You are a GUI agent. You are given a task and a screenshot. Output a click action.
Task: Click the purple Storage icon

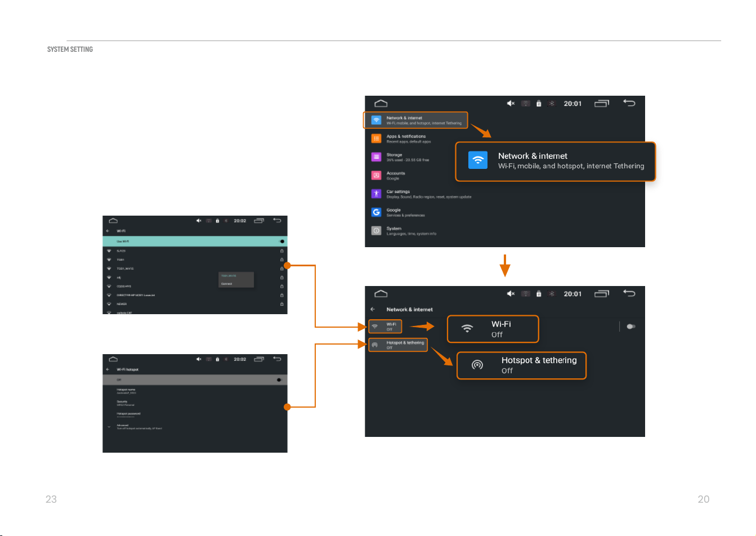pos(376,157)
